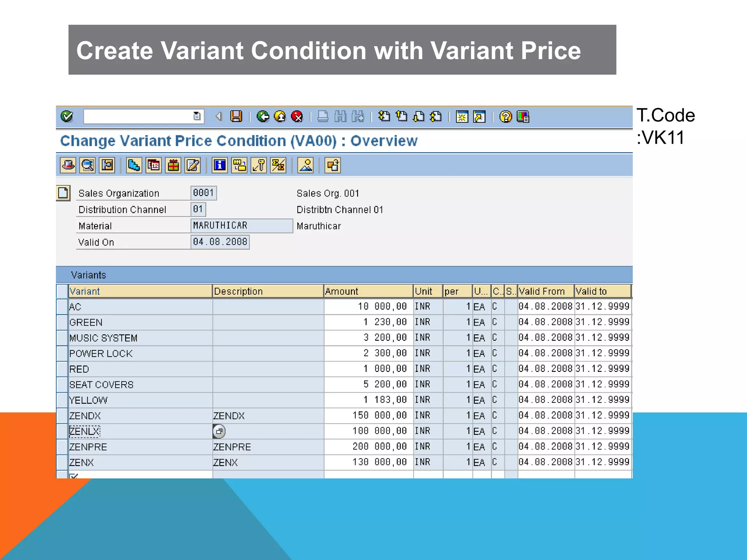
Task: Click the yellow Exit up-arrow icon
Action: [280, 117]
